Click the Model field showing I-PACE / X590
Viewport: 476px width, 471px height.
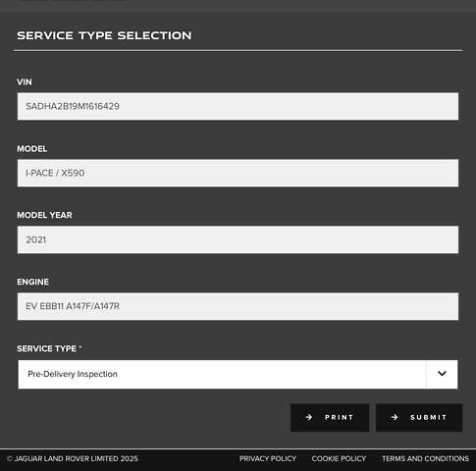(238, 173)
